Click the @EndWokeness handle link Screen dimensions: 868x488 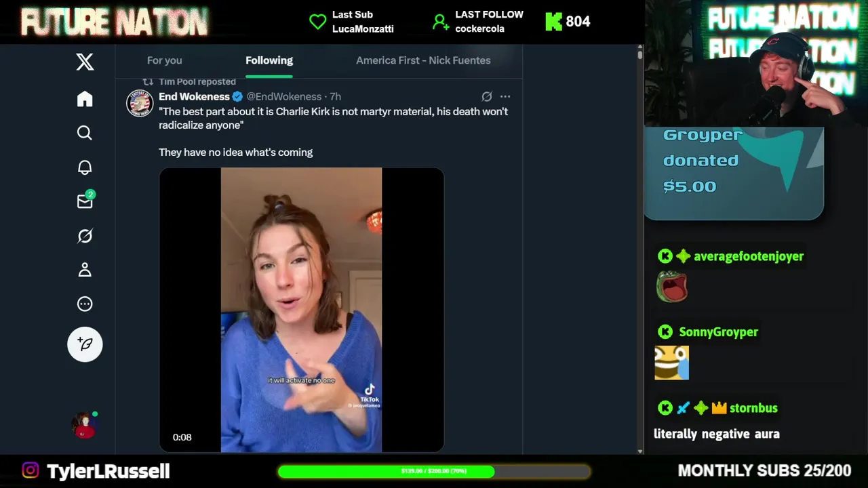click(283, 97)
